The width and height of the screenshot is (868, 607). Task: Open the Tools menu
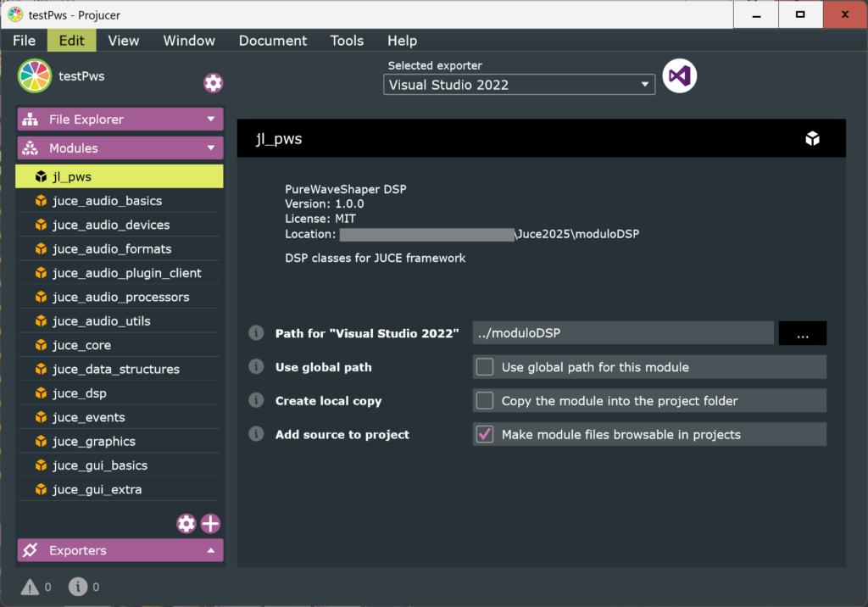[x=347, y=40]
